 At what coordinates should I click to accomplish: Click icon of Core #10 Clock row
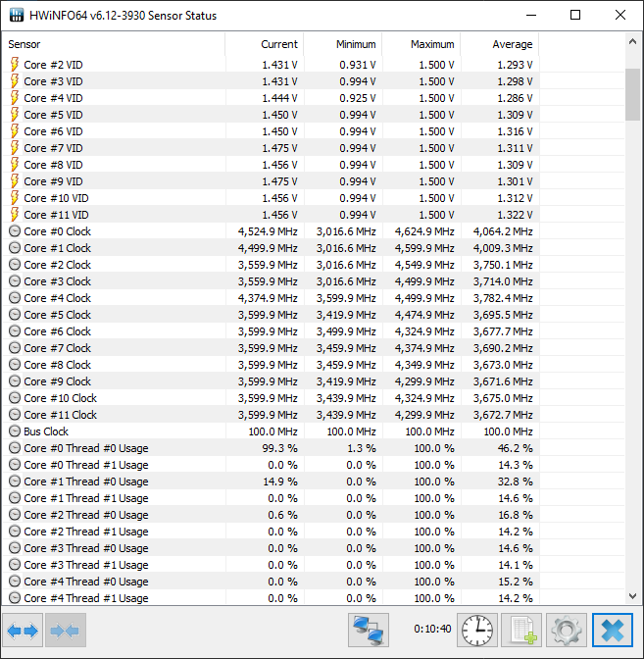pyautogui.click(x=15, y=398)
